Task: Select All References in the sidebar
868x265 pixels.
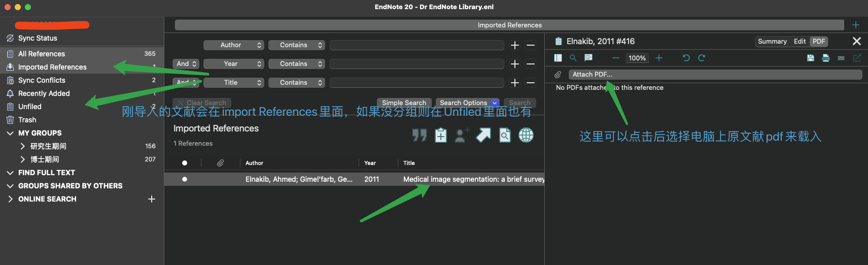Action: [x=82, y=54]
